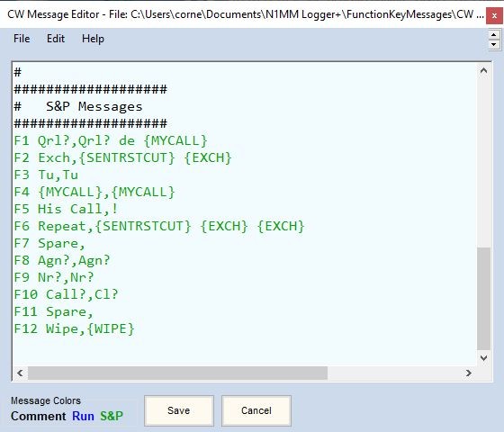The height and width of the screenshot is (432, 504).
Task: Place cursor in F1 Qrl? message line
Action: (x=111, y=140)
